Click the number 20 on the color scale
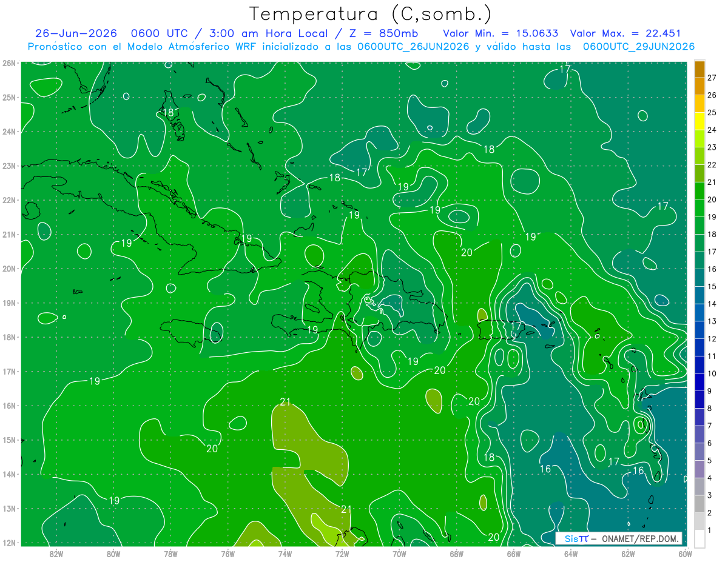This screenshot has width=728, height=562. tap(712, 199)
